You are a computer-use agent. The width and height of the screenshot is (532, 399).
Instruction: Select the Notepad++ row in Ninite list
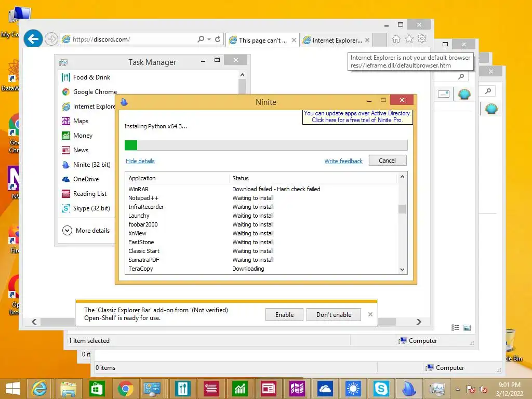pyautogui.click(x=261, y=198)
